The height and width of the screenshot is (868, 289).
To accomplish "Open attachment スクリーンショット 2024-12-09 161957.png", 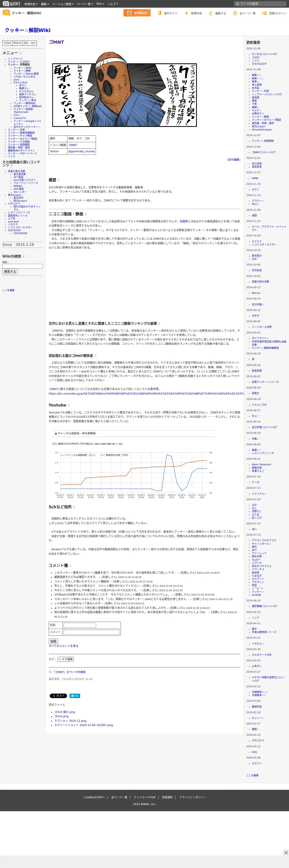I will click(84, 725).
